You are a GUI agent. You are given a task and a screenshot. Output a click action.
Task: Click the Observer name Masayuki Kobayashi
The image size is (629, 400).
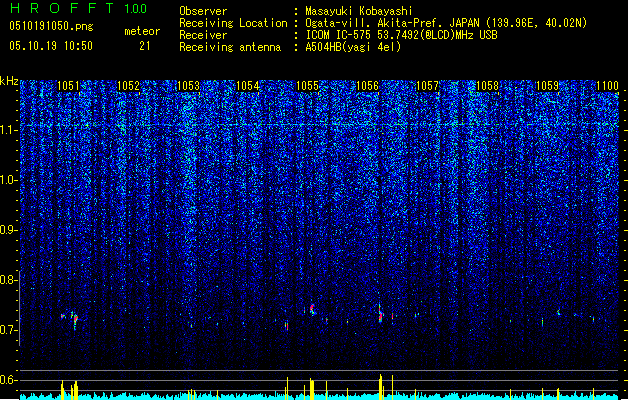(x=359, y=11)
